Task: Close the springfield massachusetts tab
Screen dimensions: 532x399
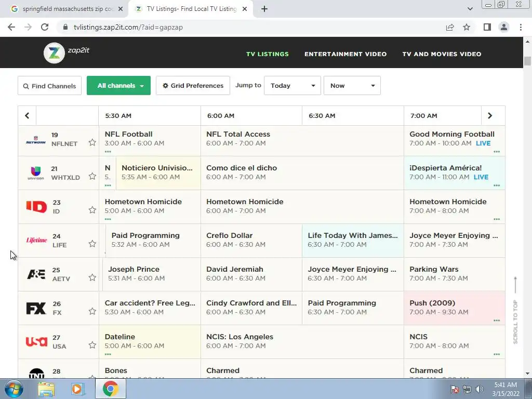Action: tap(121, 9)
